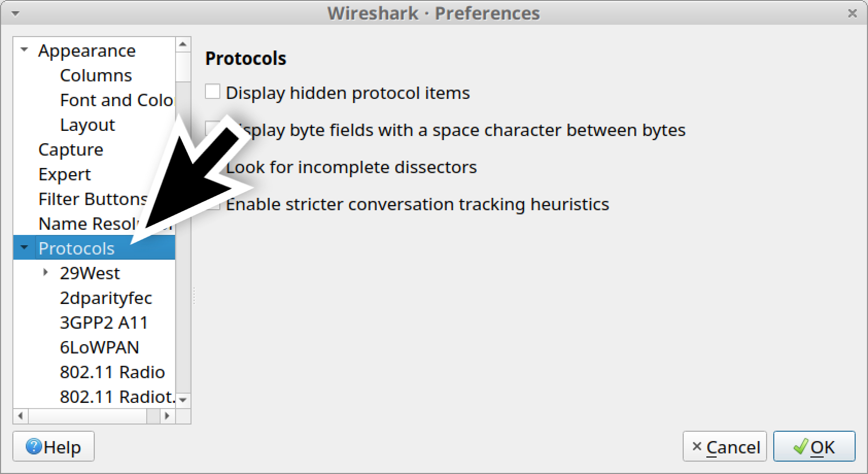Screen dimensions: 868x474
Task: Open the window menu arrow at top-left
Action: click(15, 13)
